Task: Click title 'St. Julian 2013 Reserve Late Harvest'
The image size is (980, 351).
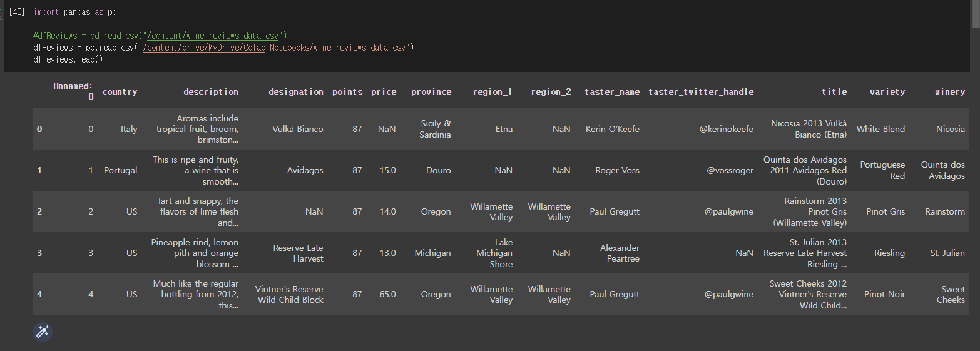Action: [805, 253]
